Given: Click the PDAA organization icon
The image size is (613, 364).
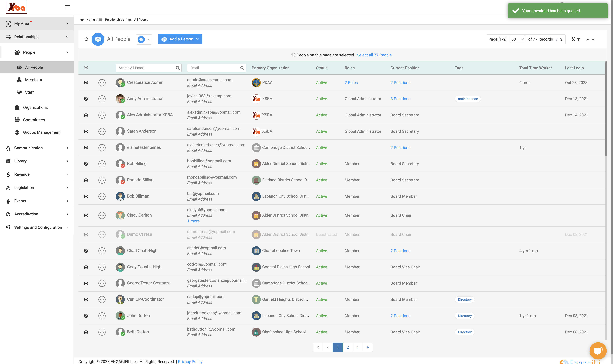Looking at the screenshot, I should 256,83.
